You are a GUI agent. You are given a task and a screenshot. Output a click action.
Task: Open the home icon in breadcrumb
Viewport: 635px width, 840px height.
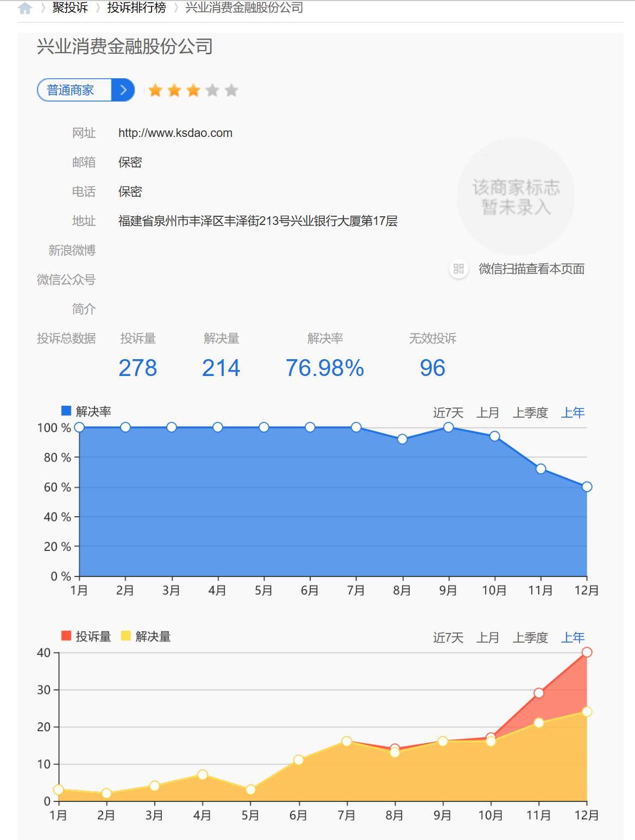point(25,8)
